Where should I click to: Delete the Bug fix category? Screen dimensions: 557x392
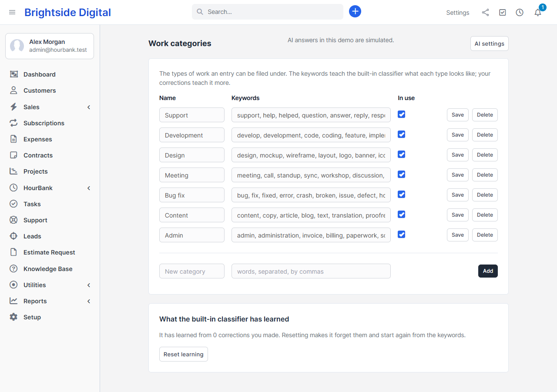(485, 195)
